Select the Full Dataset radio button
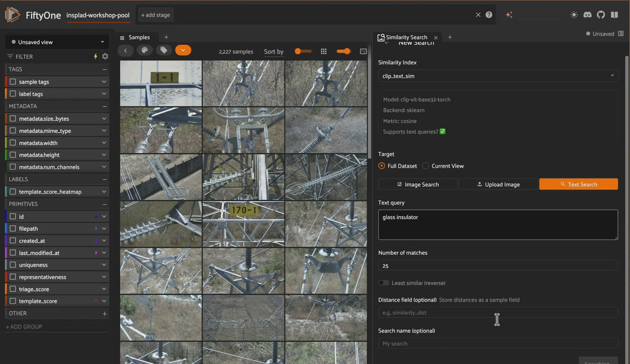Image resolution: width=630 pixels, height=364 pixels. (382, 166)
